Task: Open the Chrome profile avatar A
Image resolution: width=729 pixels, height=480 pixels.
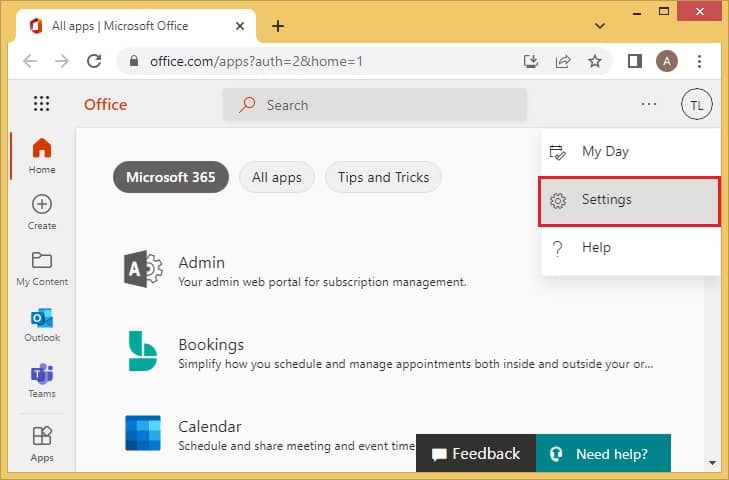Action: tap(667, 61)
